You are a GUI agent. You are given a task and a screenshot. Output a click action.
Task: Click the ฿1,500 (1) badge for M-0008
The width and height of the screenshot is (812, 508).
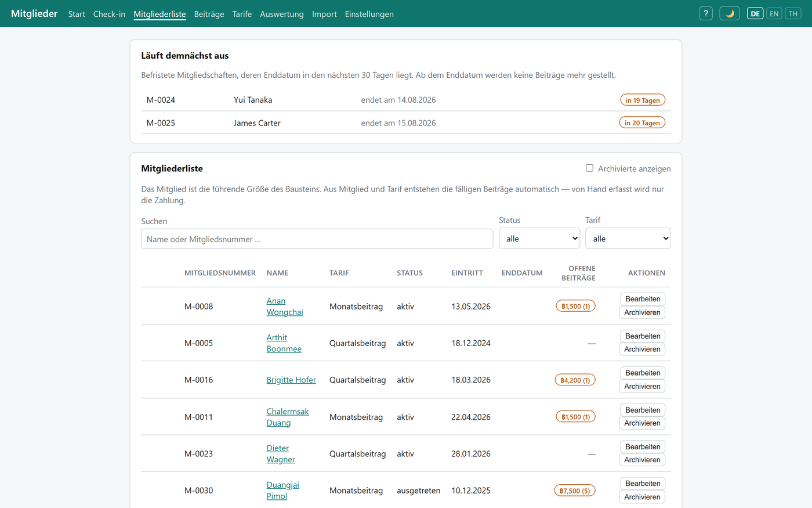tap(575, 306)
